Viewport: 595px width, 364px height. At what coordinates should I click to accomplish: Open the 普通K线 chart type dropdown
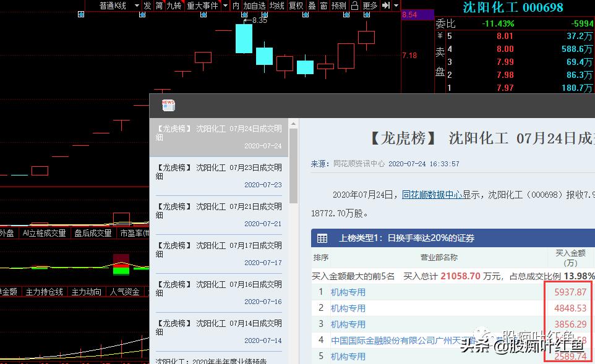(115, 6)
